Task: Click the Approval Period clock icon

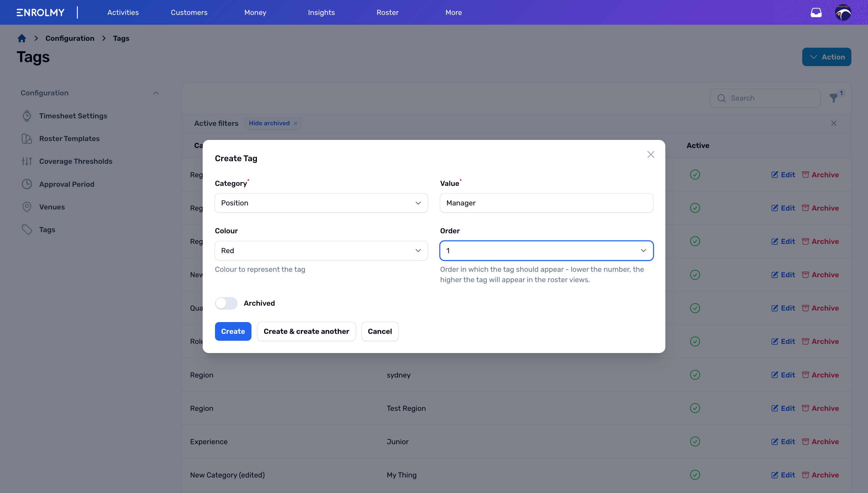Action: click(x=27, y=184)
